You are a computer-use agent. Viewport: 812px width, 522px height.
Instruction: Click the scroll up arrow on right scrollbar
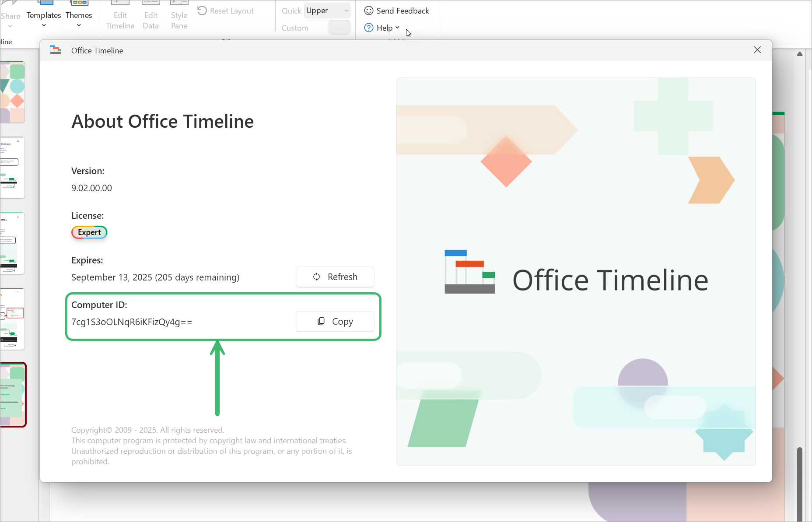pyautogui.click(x=800, y=54)
